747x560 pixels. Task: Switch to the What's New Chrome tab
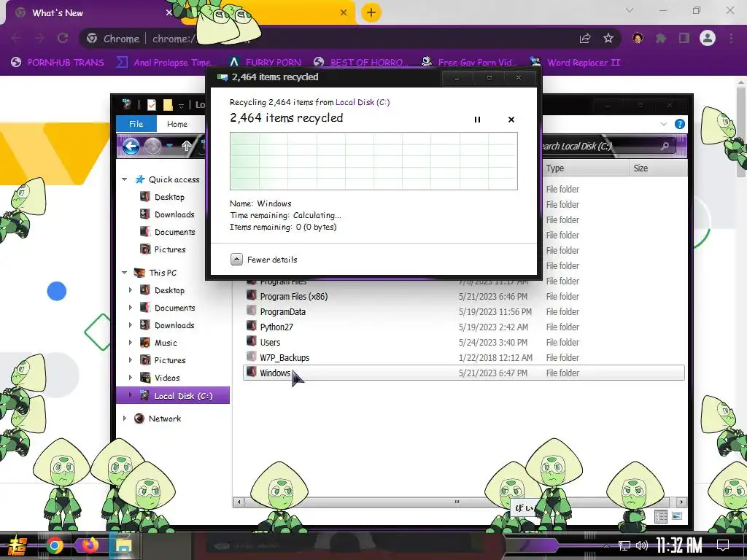(90, 13)
